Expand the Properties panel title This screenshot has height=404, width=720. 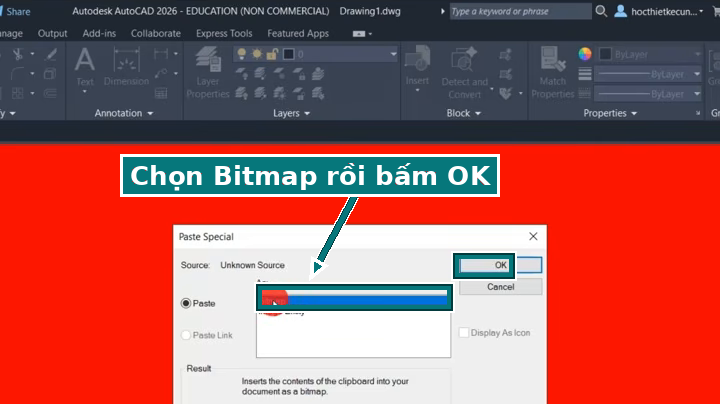tap(610, 113)
